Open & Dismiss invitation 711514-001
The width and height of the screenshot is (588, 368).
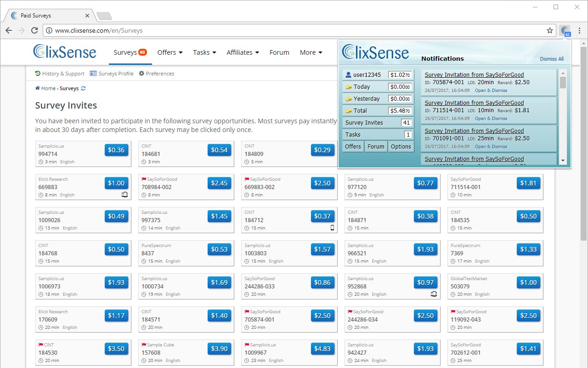(x=491, y=119)
